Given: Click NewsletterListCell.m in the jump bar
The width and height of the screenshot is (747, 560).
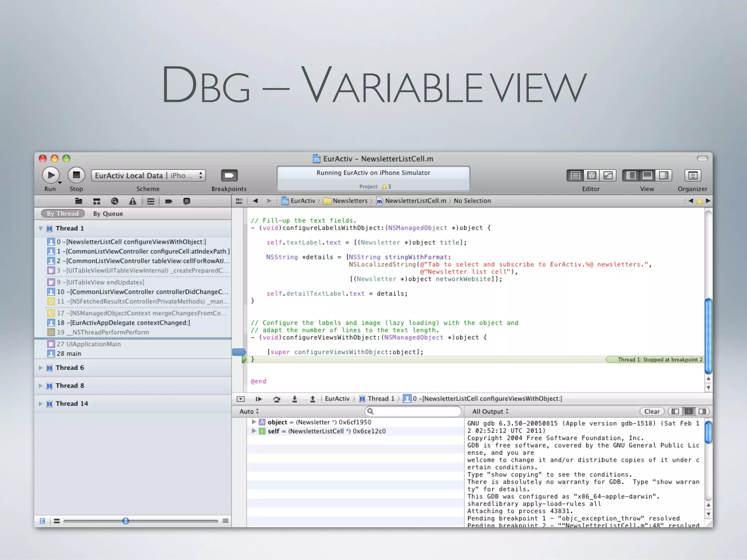Looking at the screenshot, I should coord(411,201).
